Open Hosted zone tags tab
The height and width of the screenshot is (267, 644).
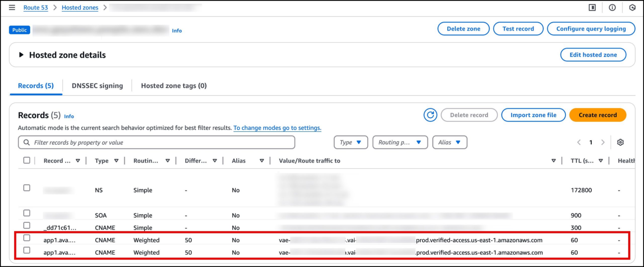(174, 86)
